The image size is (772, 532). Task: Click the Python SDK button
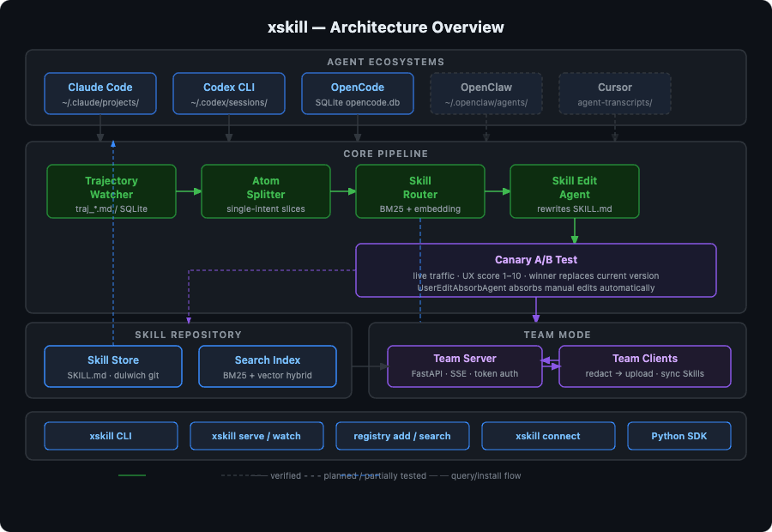coord(679,436)
